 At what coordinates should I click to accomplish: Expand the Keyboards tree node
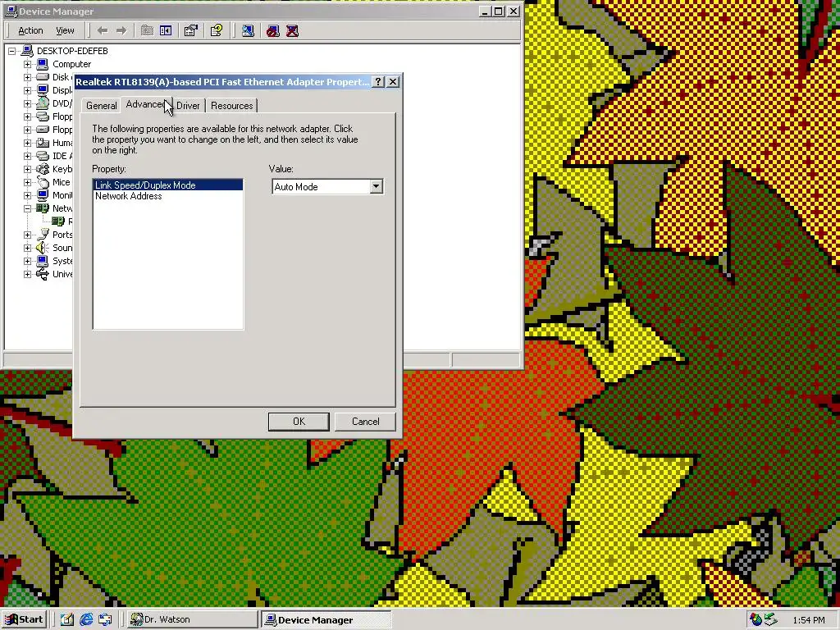pos(27,169)
